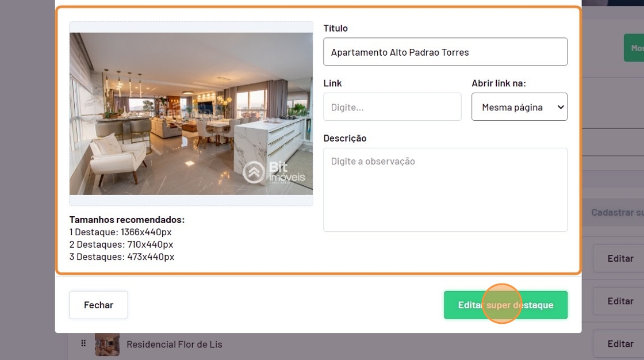
Task: Click the apartment living room image preview
Action: [x=191, y=114]
